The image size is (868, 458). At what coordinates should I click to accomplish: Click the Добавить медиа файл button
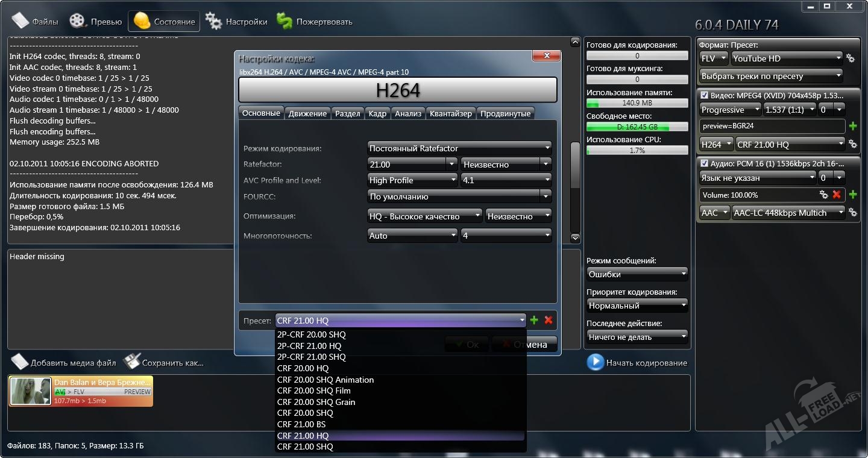click(x=64, y=363)
